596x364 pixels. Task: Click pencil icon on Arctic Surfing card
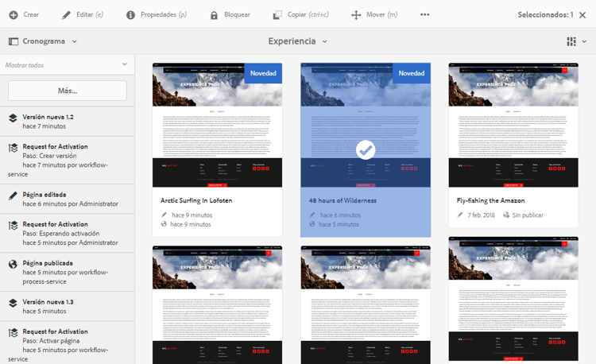(164, 215)
